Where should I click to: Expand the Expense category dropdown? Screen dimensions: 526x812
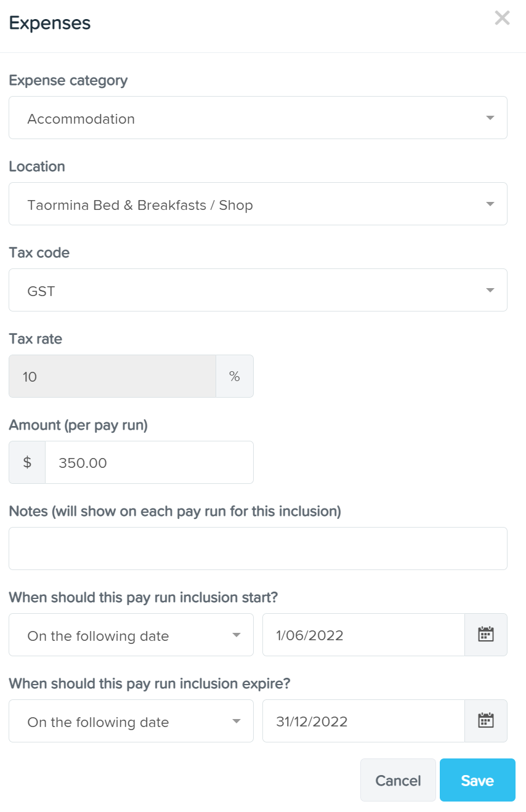click(x=258, y=118)
